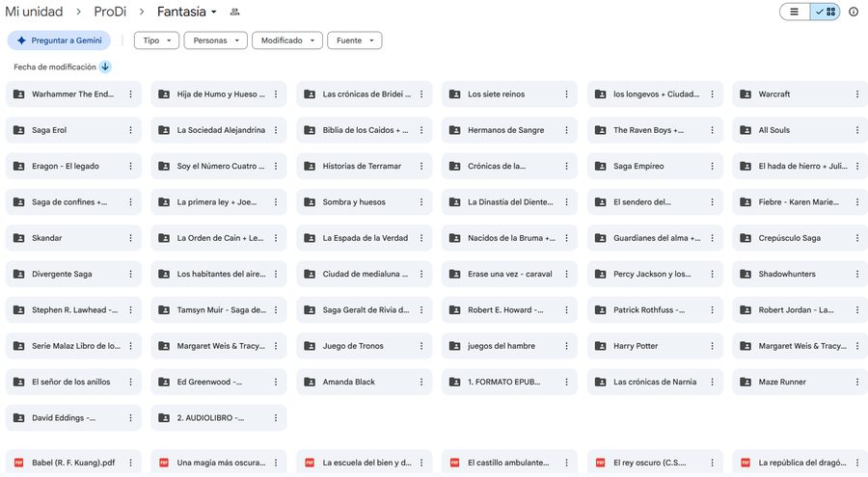Select Fiebre - Karen Marie folder
The height and width of the screenshot is (477, 868).
800,202
